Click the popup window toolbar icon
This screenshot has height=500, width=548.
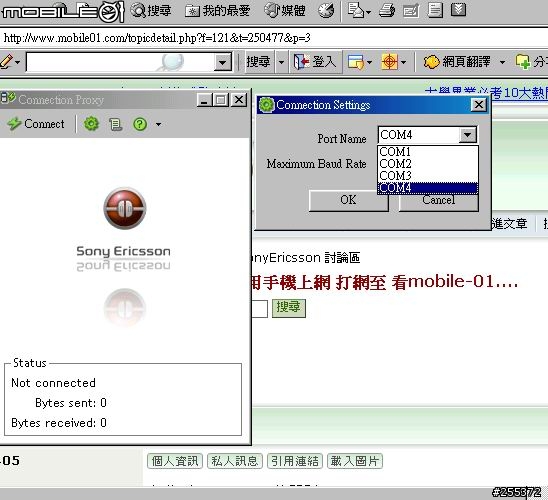(356, 62)
